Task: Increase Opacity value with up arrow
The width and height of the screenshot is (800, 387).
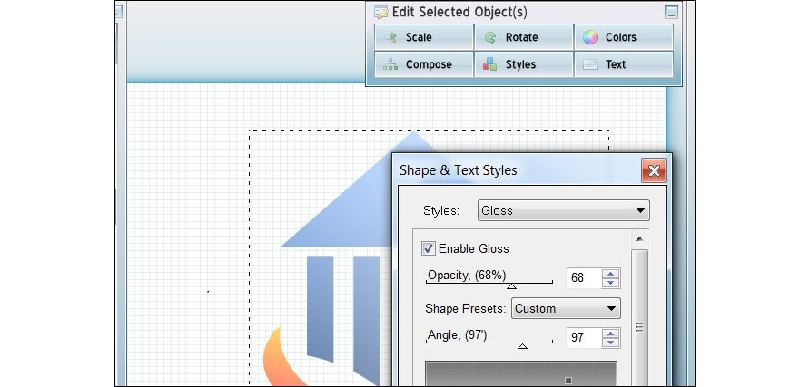Action: click(610, 273)
